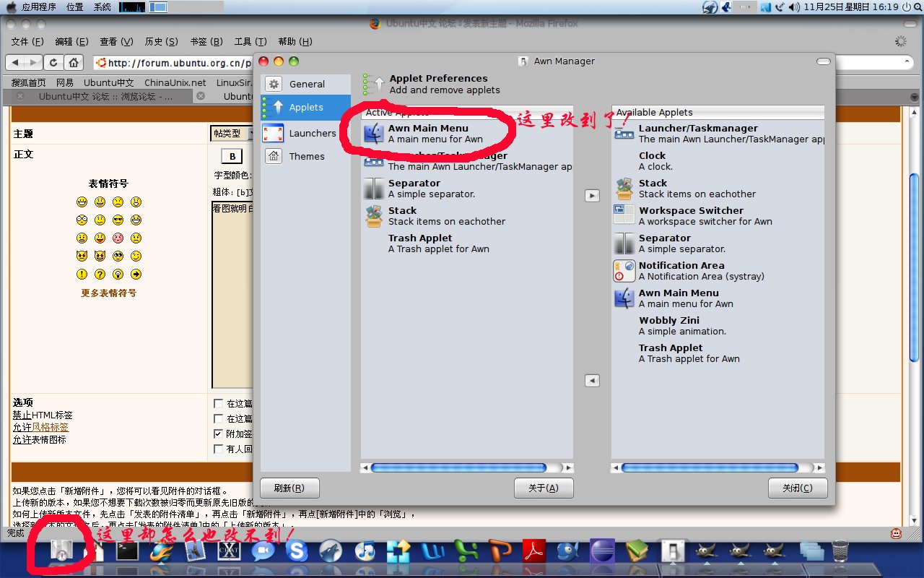Select the Applets section in Awn Manager

(305, 107)
